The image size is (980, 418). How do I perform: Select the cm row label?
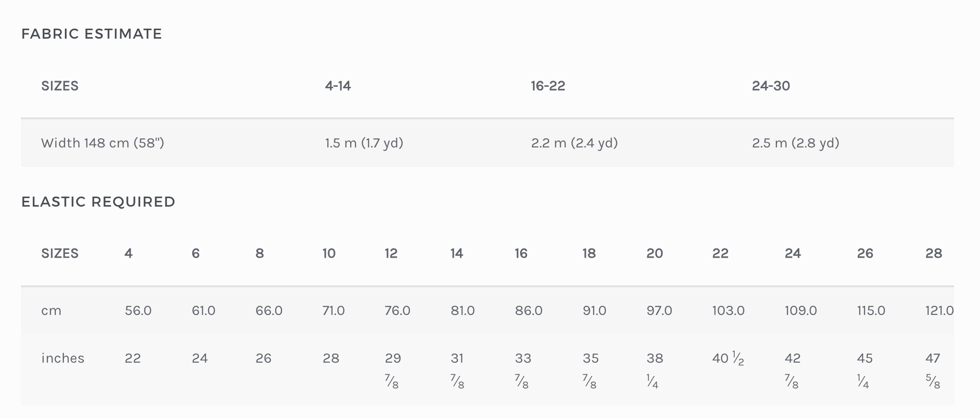click(51, 311)
